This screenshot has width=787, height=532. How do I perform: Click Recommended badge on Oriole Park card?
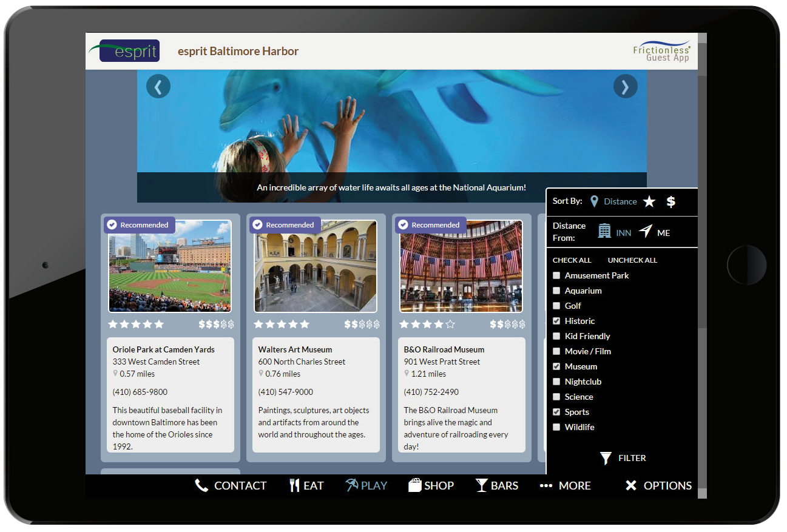(x=139, y=225)
